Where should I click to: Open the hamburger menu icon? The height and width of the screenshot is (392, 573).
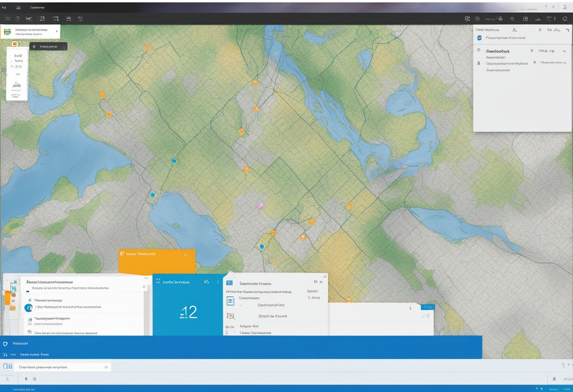[x=8, y=18]
